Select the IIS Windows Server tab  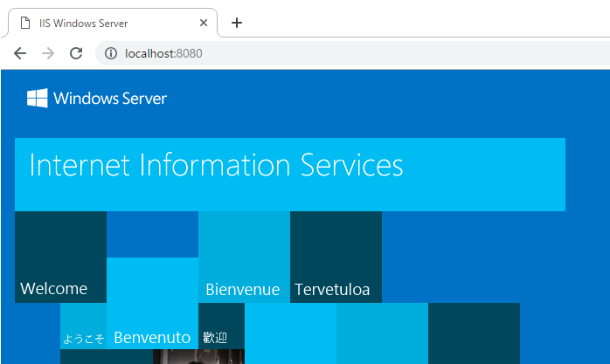click(113, 23)
